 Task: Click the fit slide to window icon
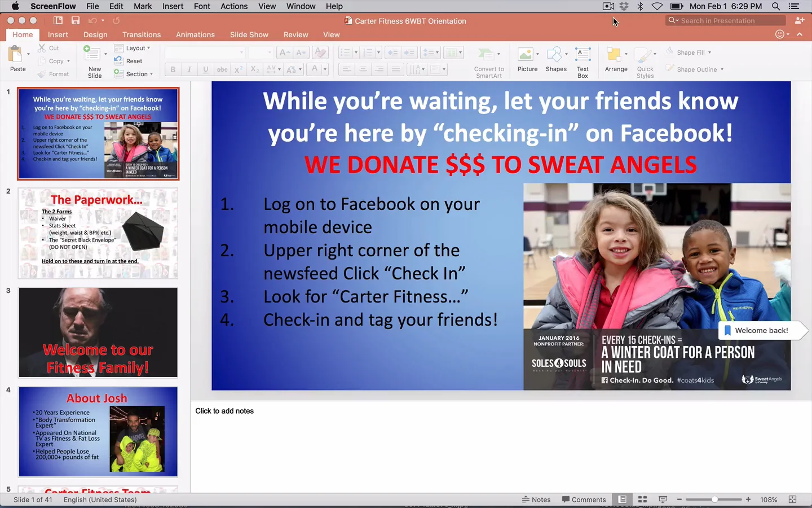pyautogui.click(x=792, y=500)
